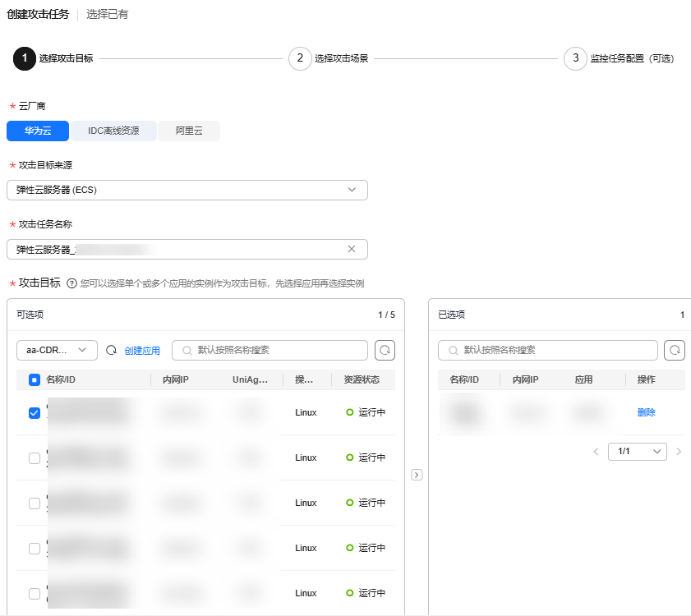
Task: Go to next page in selected list
Action: coord(679,452)
